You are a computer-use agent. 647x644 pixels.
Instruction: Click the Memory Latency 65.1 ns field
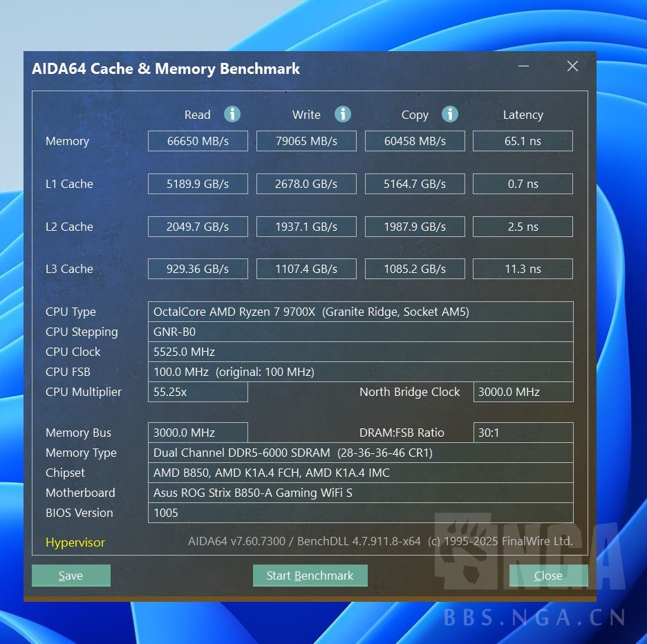coord(523,141)
